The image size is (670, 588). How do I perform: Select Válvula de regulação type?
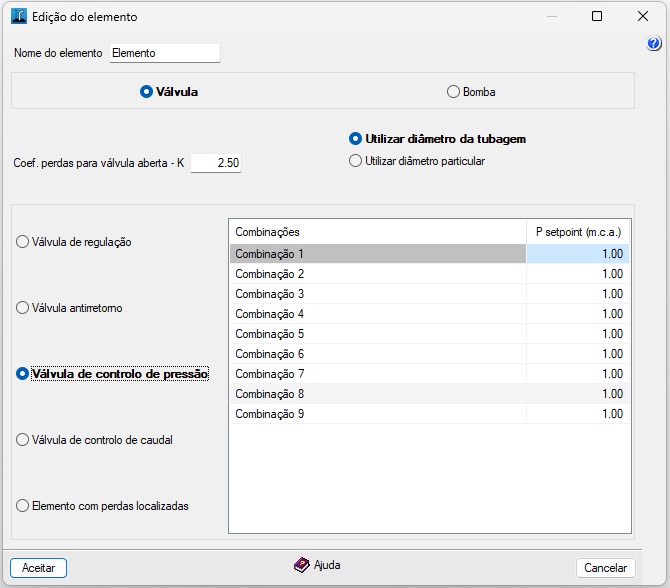click(23, 242)
